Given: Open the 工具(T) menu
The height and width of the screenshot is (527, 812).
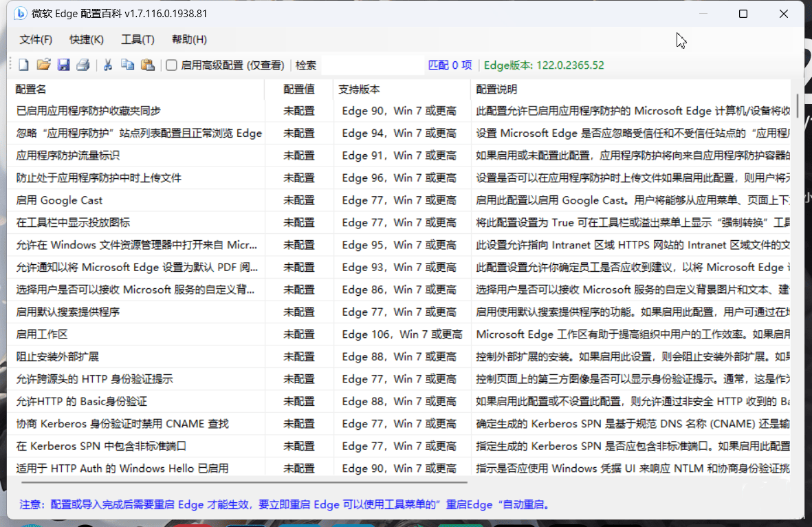Looking at the screenshot, I should pyautogui.click(x=138, y=40).
